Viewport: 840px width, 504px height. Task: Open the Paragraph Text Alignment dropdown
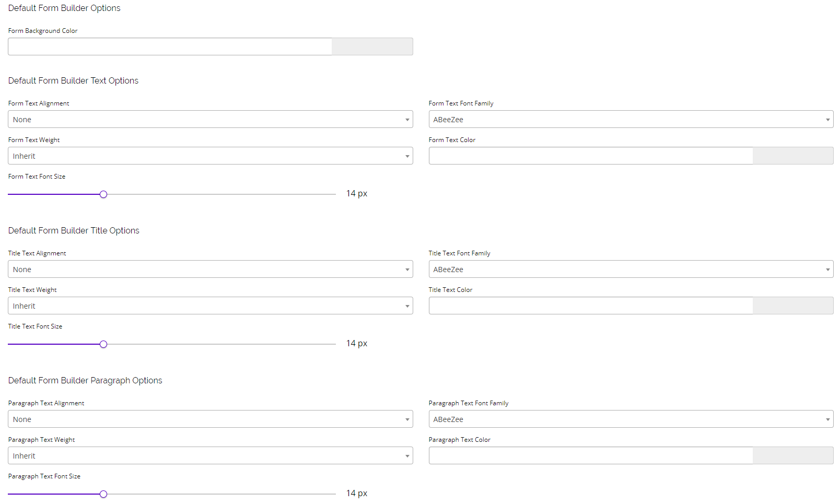point(210,419)
